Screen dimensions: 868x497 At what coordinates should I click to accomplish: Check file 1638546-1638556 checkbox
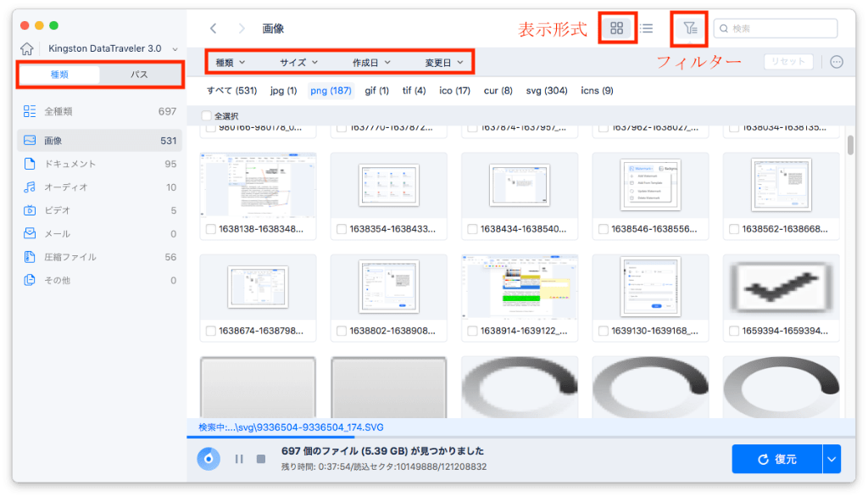pos(603,229)
